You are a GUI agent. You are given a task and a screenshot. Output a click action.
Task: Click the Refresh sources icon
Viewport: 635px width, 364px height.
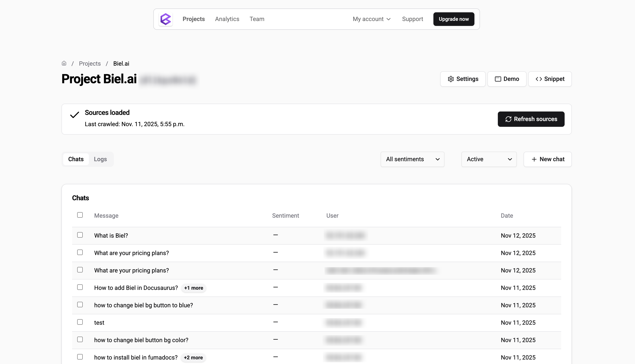coord(508,119)
